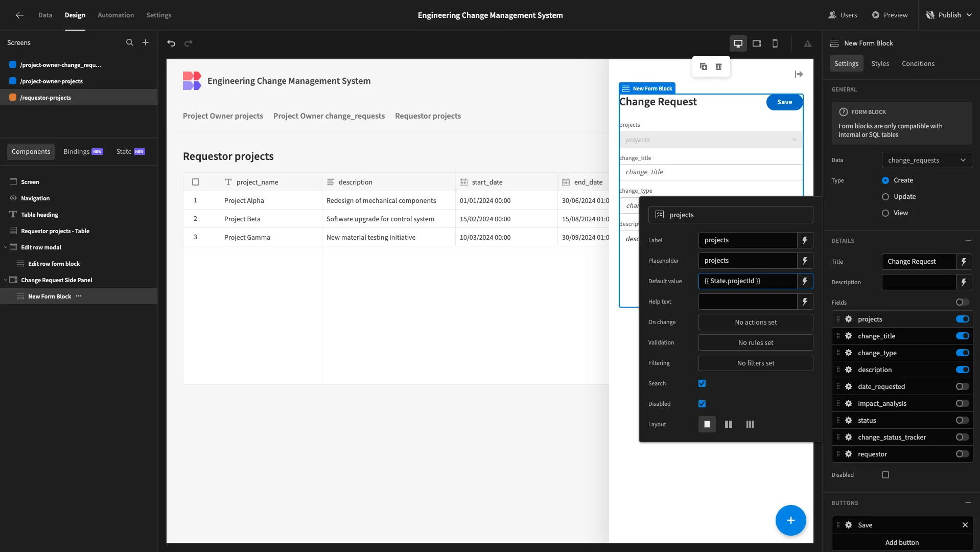Check the form Disabled checkbox
This screenshot has height=552, width=980.
pyautogui.click(x=885, y=475)
